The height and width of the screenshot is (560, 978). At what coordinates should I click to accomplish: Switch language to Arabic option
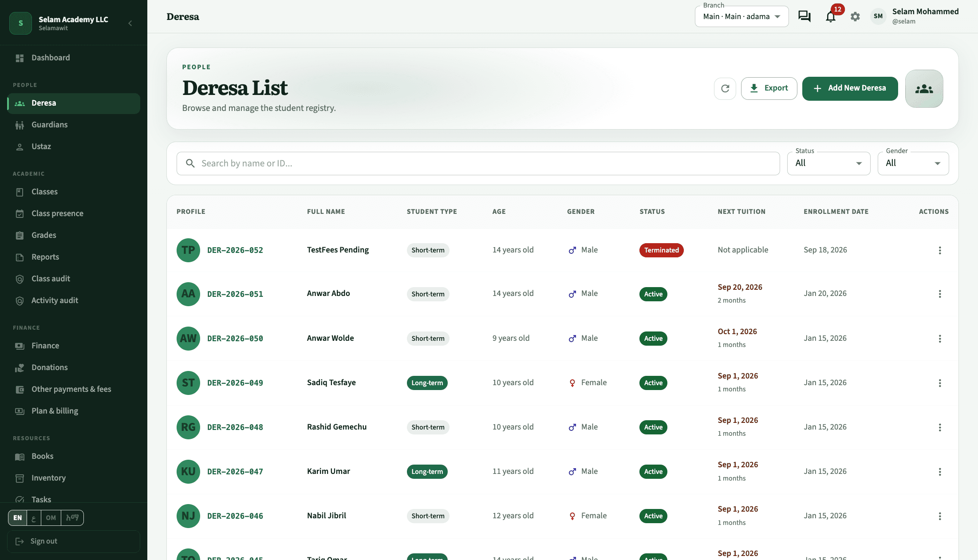(x=34, y=518)
